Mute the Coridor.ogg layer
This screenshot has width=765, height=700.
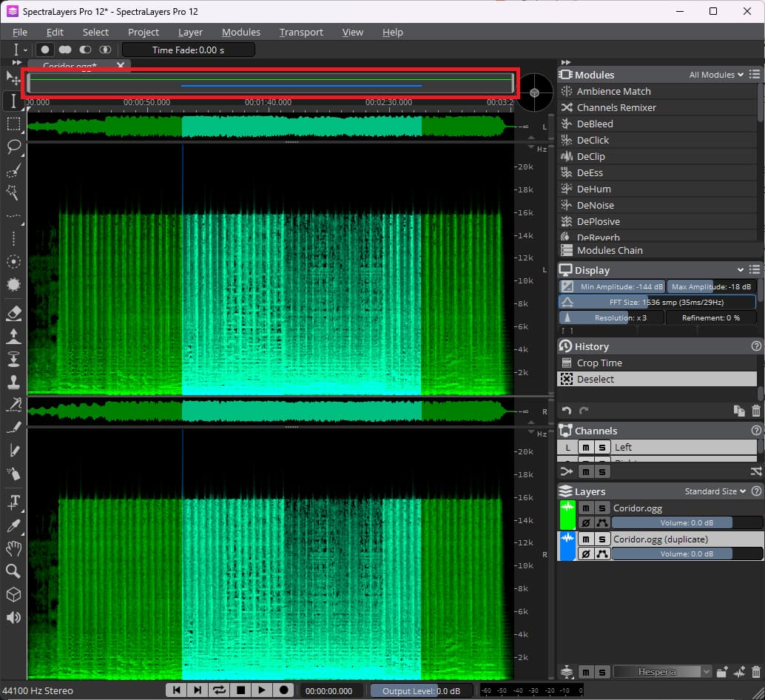pyautogui.click(x=585, y=508)
